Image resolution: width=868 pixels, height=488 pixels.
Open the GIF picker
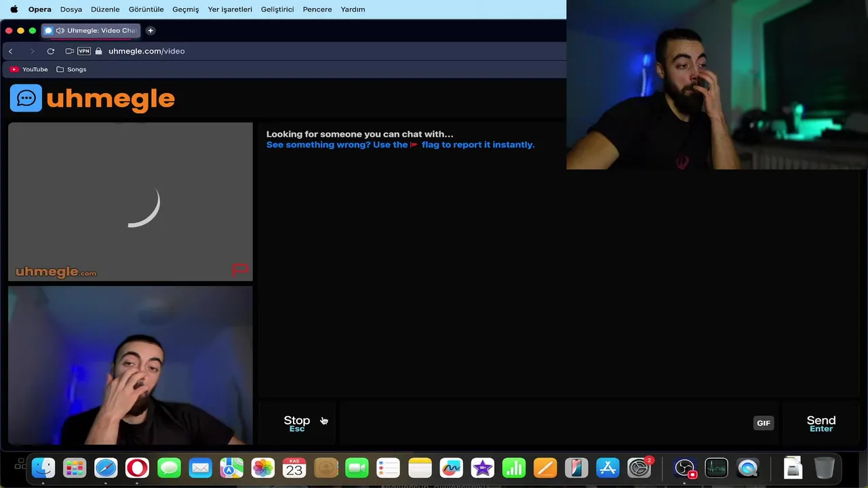tap(764, 423)
